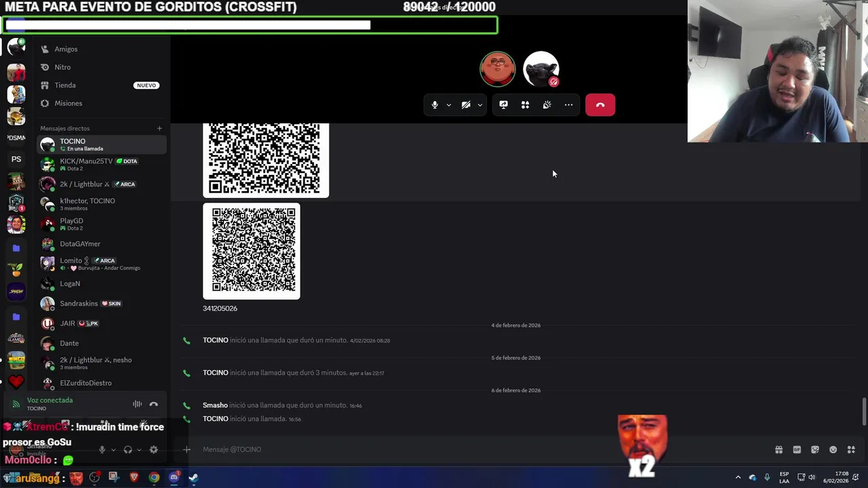The width and height of the screenshot is (868, 488).
Task: Open k1hector, TOCINO group chat
Action: [102, 204]
